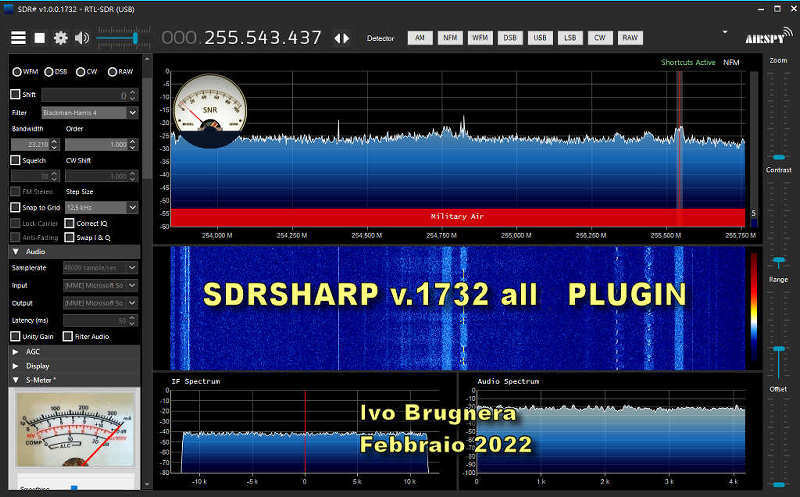The width and height of the screenshot is (800, 497).
Task: Select the DSB detector button
Action: (510, 38)
